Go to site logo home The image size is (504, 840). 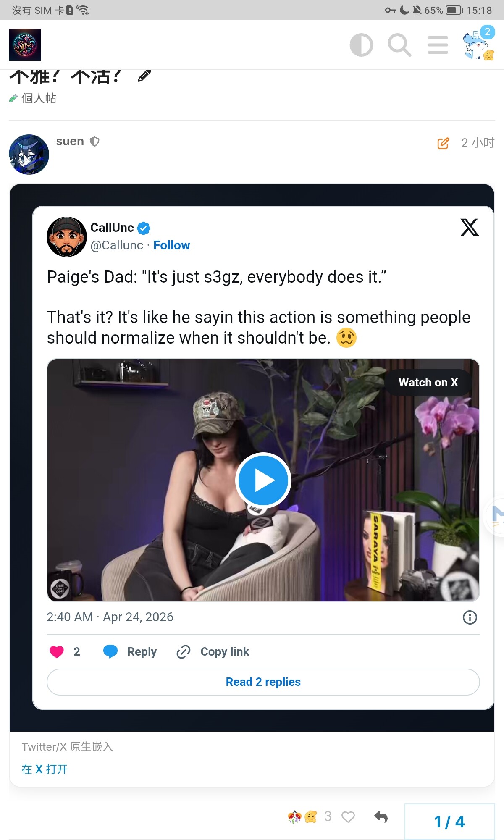[x=25, y=45]
